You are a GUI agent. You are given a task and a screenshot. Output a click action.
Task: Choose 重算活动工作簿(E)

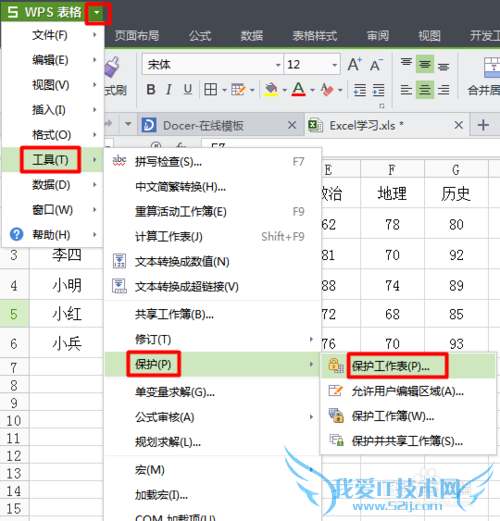[213, 212]
